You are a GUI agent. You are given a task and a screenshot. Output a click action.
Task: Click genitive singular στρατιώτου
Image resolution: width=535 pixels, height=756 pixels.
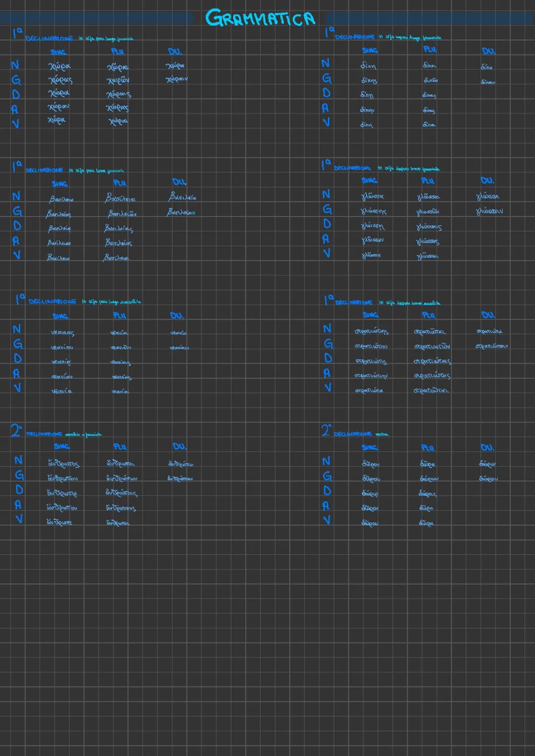click(x=371, y=346)
